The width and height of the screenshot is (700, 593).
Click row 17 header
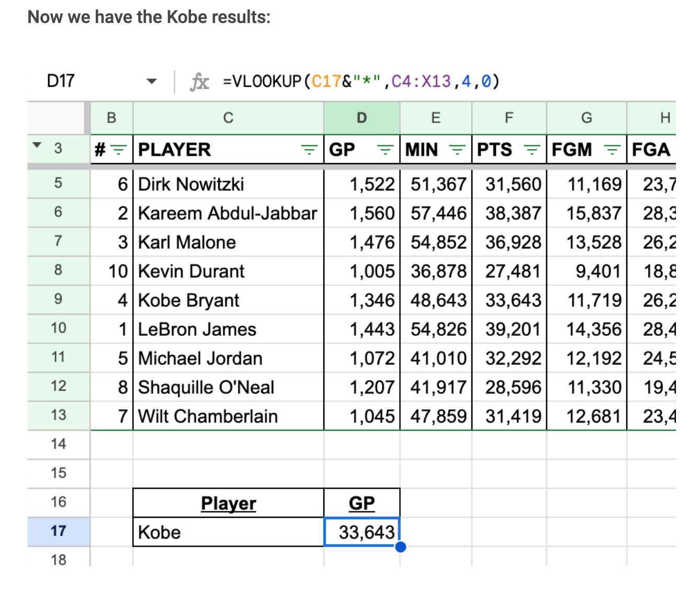point(58,531)
